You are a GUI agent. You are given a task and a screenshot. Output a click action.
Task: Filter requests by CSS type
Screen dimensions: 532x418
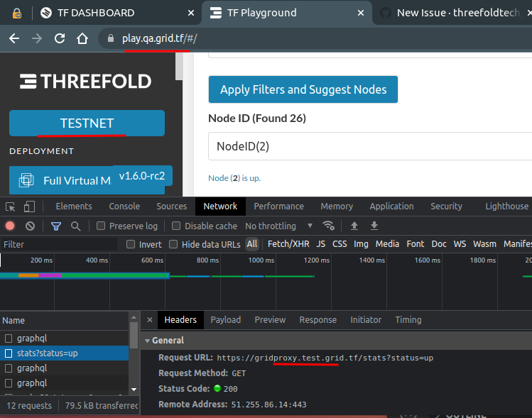340,244
